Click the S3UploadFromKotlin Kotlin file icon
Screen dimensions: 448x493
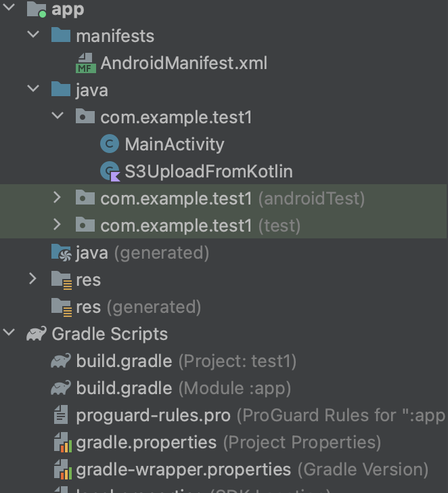pos(110,171)
